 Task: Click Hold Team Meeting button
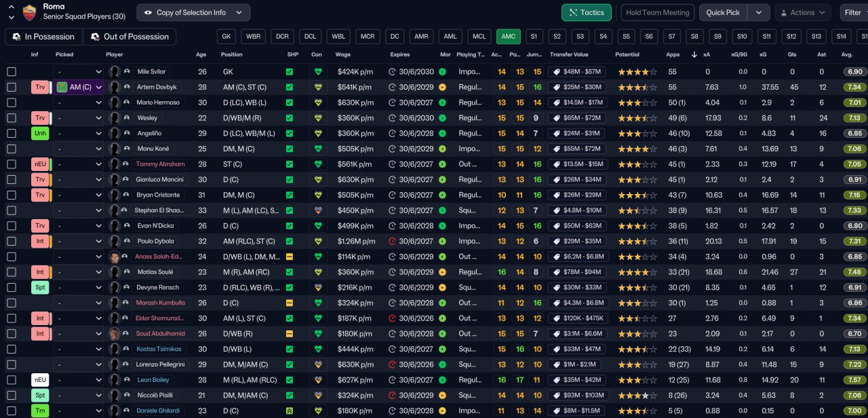point(658,12)
